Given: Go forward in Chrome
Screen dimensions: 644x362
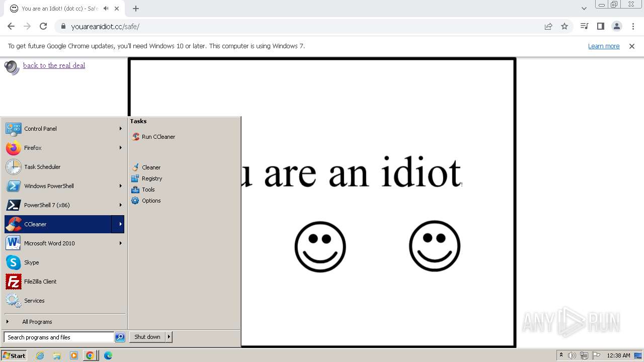Looking at the screenshot, I should pos(27,26).
